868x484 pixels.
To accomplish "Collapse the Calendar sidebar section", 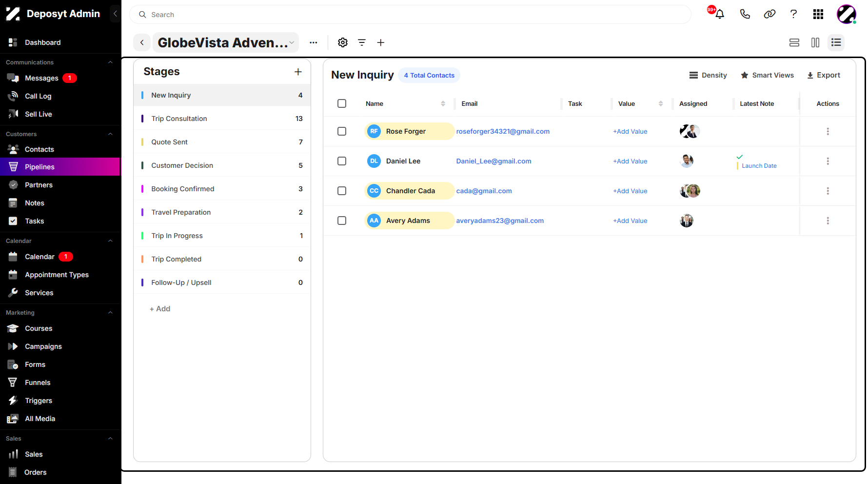I will click(x=110, y=241).
